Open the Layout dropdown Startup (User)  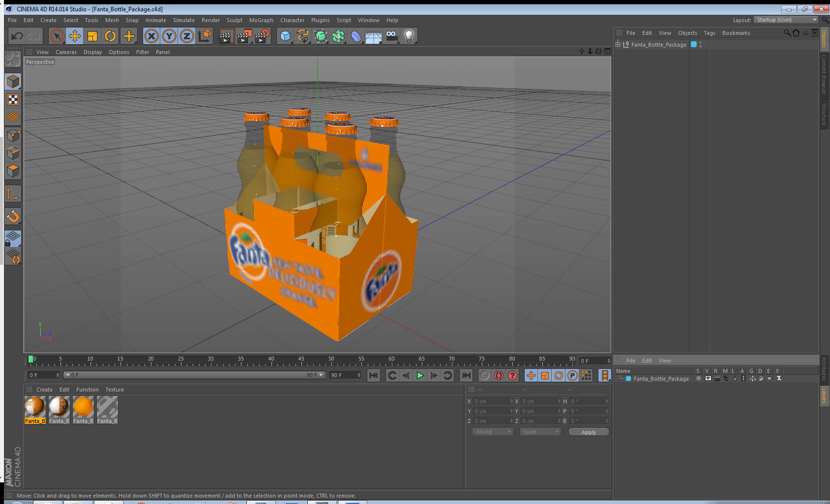pyautogui.click(x=786, y=20)
